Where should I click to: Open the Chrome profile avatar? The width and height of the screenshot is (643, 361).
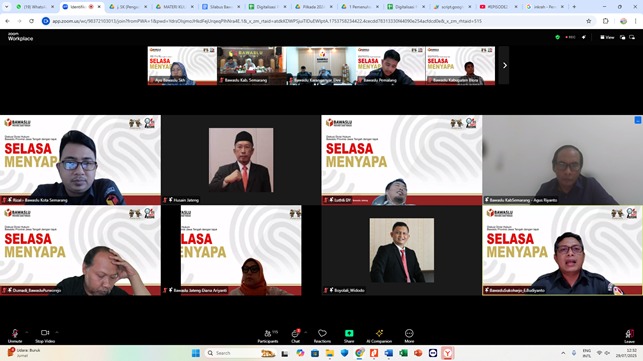click(x=623, y=21)
